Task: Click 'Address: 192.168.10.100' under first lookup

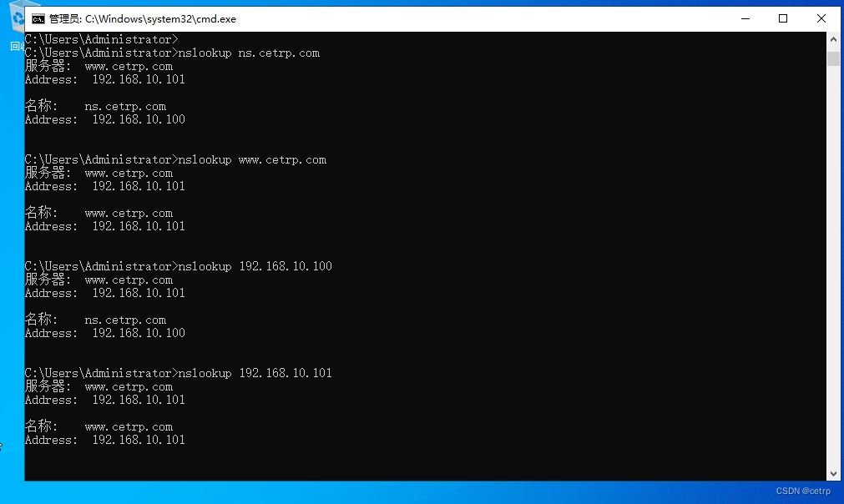Action: tap(105, 119)
